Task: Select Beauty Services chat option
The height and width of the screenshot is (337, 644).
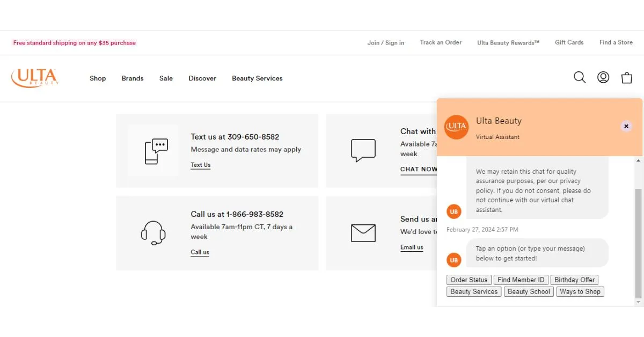Action: click(x=474, y=291)
